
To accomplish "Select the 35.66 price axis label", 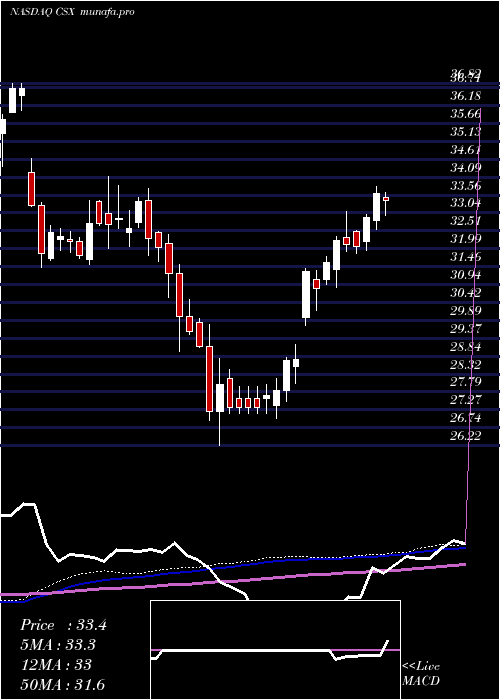I will pos(465,114).
